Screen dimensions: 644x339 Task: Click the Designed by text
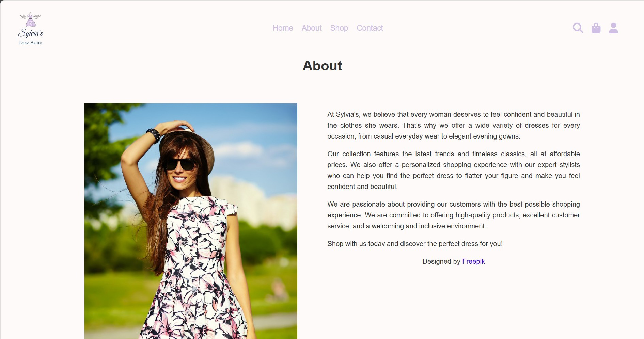click(x=441, y=261)
